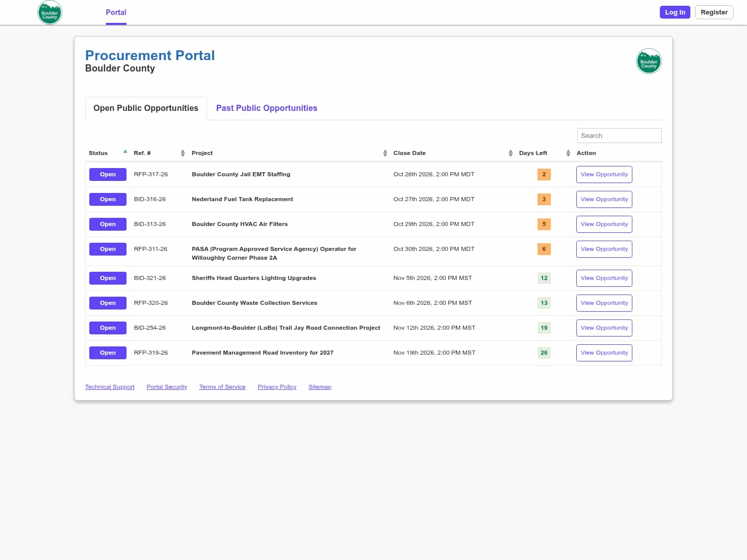Sort by Ref. # column arrows
This screenshot has height=560, width=747.
pos(183,153)
